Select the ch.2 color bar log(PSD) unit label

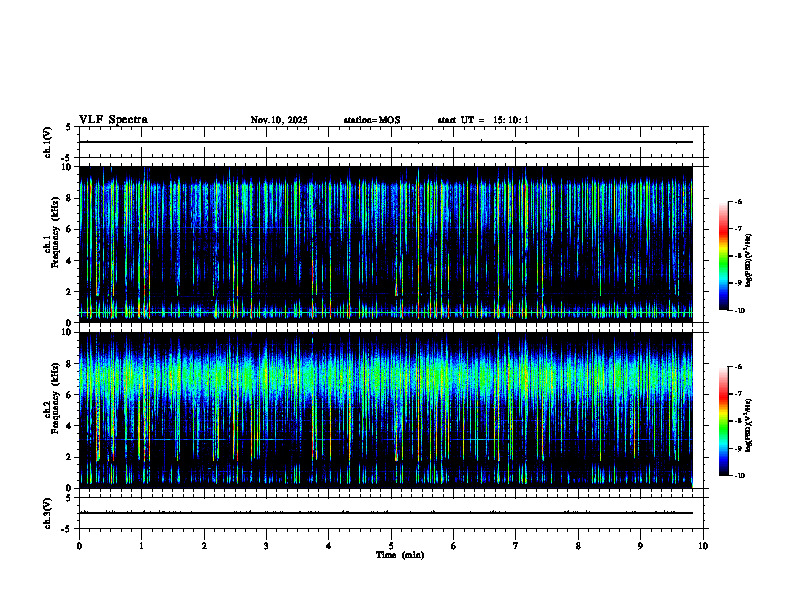(749, 425)
